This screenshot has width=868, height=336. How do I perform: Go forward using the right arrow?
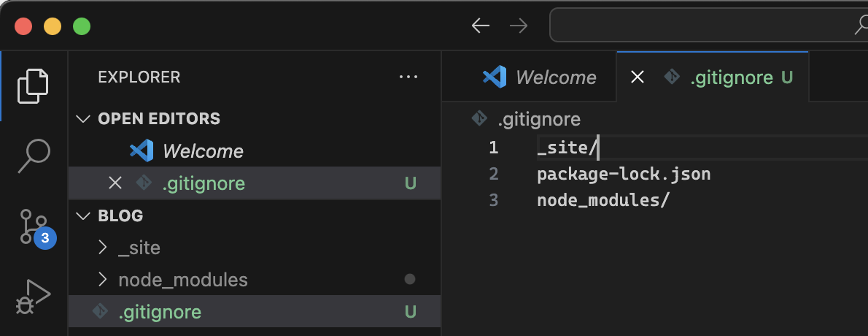[x=518, y=26]
